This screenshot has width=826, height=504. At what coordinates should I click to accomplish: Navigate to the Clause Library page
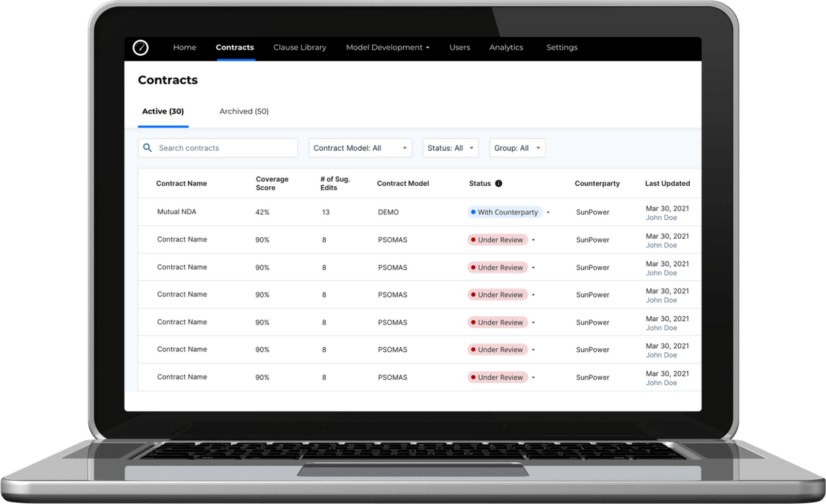(x=299, y=47)
